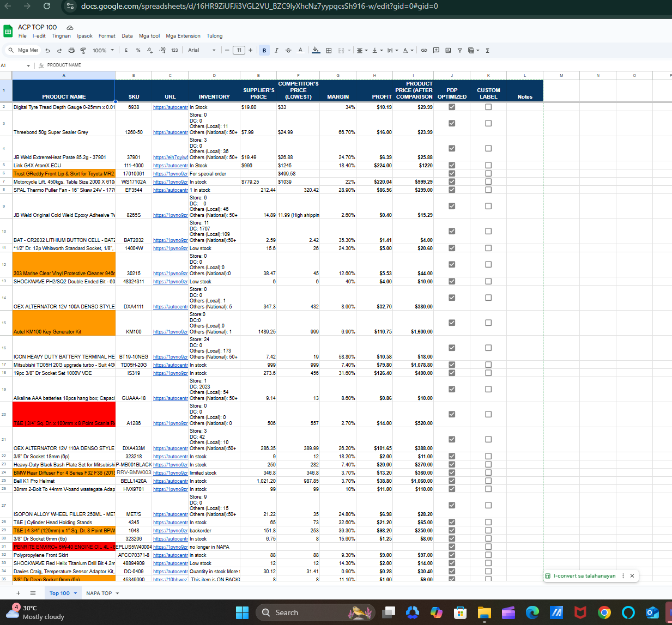Screen dimensions: 672x625
Task: Check Custom Label for Link G4X AtomX ECU
Action: pyautogui.click(x=488, y=165)
